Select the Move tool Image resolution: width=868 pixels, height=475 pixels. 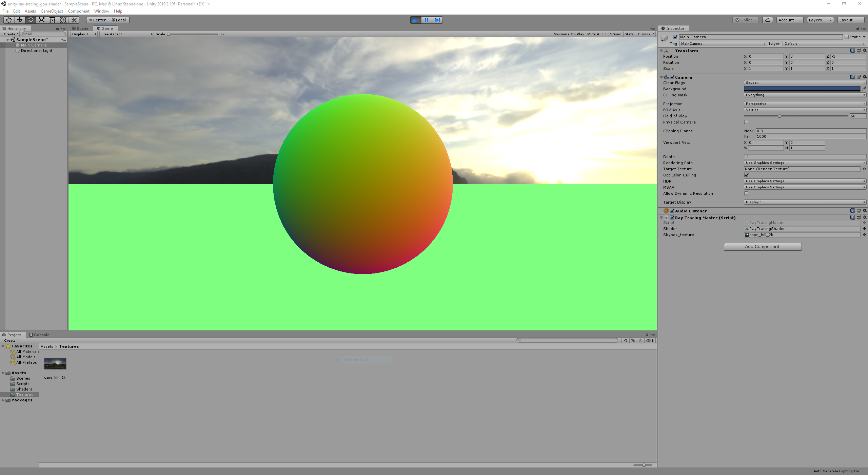point(20,20)
